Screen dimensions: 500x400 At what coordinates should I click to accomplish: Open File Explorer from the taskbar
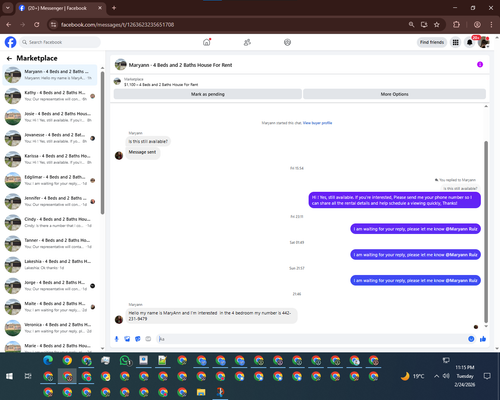coord(201,392)
